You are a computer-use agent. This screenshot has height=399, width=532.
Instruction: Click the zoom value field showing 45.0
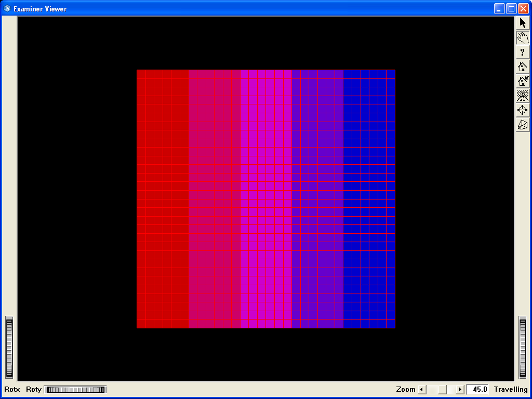click(478, 390)
